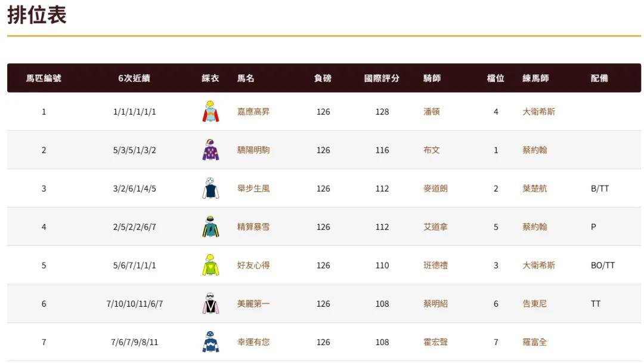Click the 6次近績 column header
Image resolution: width=644 pixels, height=364 pixels.
pos(134,78)
